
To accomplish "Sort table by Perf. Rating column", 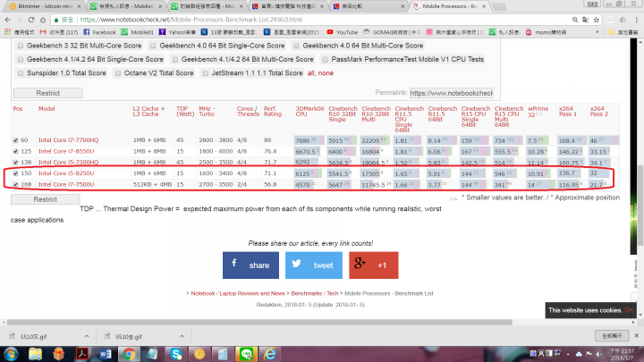I will pyautogui.click(x=273, y=111).
